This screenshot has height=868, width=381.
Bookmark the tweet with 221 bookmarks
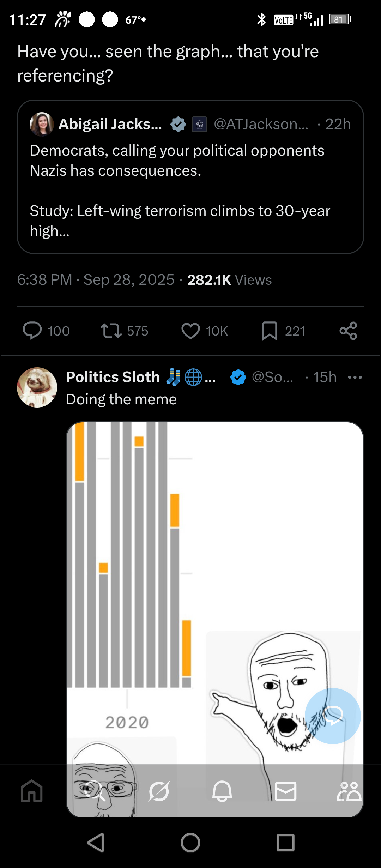tap(270, 331)
